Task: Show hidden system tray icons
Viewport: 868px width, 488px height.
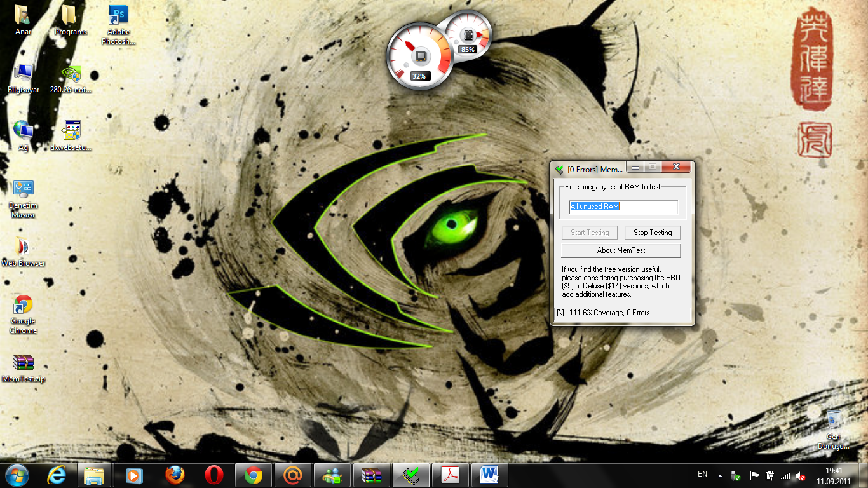Action: 720,475
